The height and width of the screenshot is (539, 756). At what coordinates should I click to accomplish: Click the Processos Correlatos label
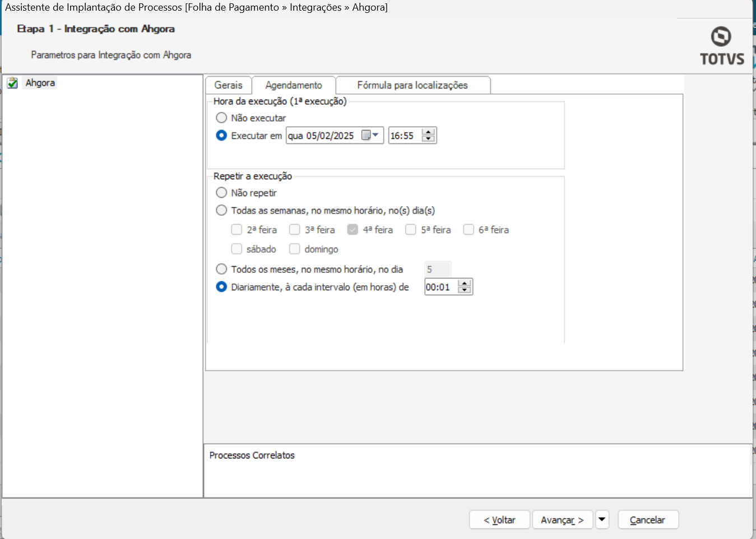pyautogui.click(x=252, y=456)
